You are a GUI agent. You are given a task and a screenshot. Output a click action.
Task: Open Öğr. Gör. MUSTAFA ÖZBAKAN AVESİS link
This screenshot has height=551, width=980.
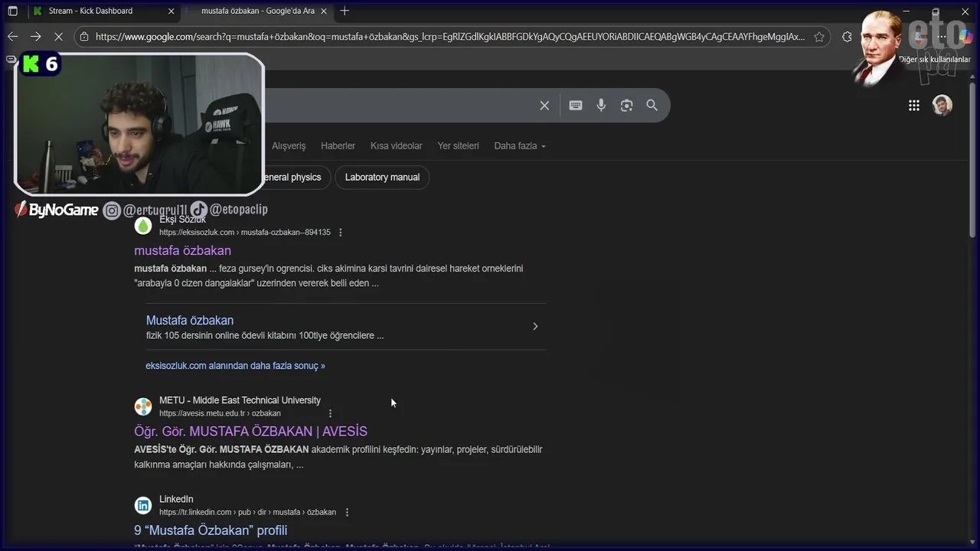[x=250, y=432]
